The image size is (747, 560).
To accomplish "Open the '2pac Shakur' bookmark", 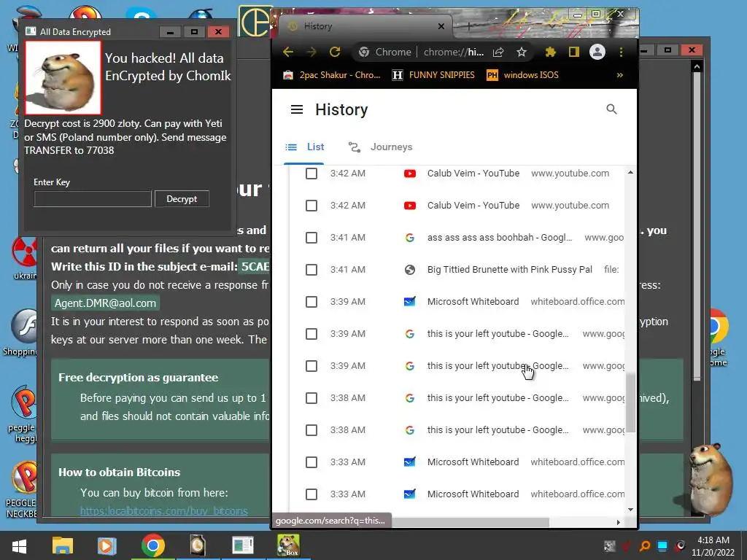I will pos(332,75).
